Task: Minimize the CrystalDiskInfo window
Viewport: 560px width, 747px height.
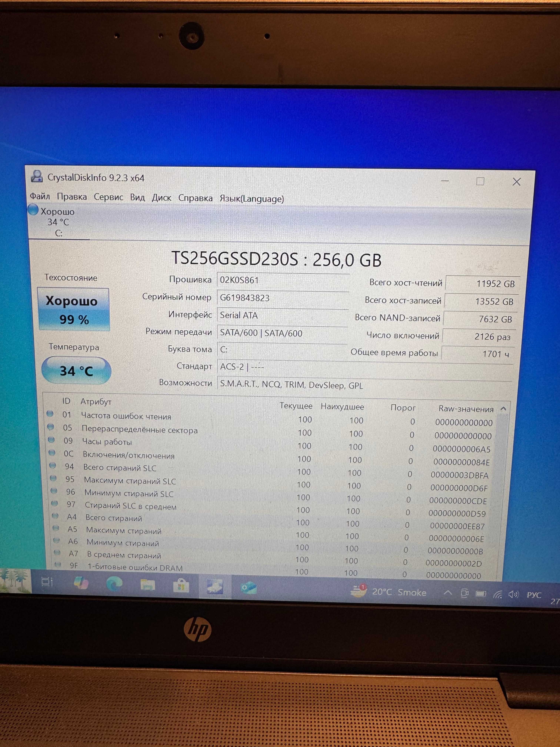Action: click(x=445, y=181)
